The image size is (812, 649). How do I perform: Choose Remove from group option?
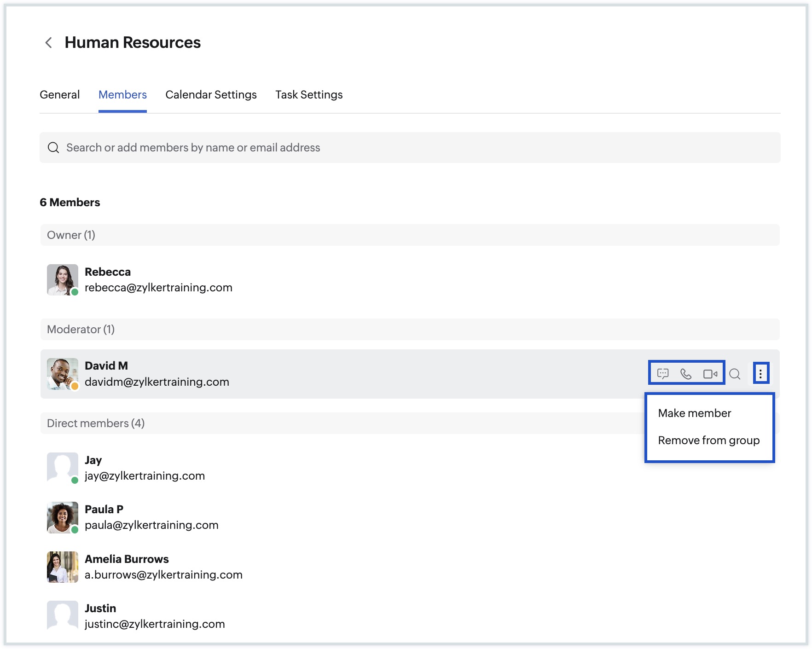tap(708, 440)
